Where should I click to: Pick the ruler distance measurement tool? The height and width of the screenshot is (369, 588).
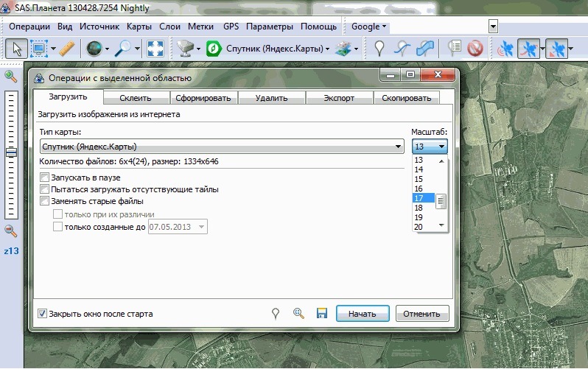pyautogui.click(x=67, y=49)
